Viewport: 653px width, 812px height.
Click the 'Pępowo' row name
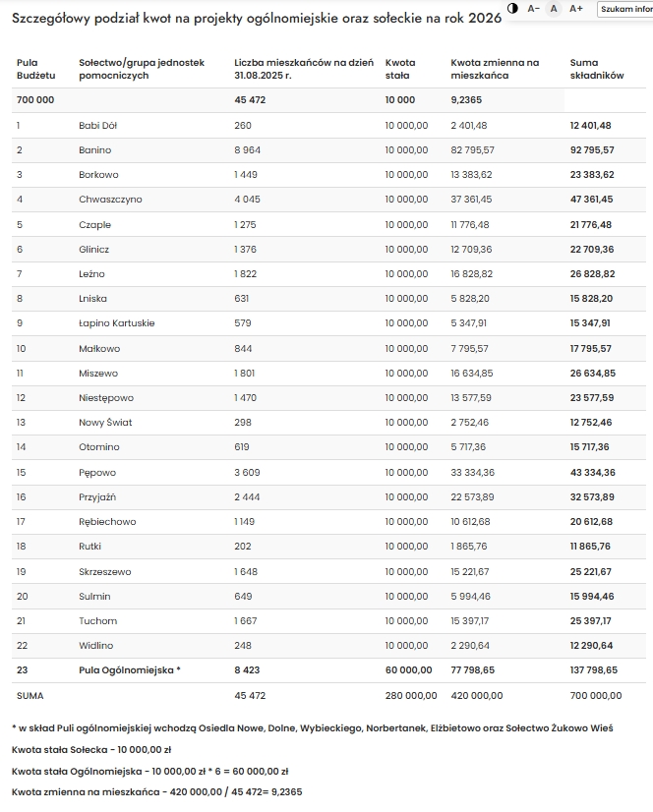click(x=97, y=472)
